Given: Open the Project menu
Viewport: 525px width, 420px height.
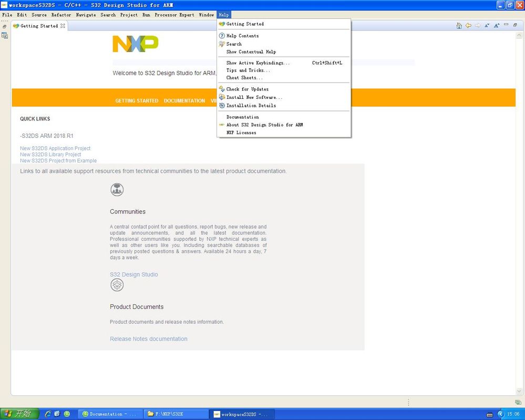Looking at the screenshot, I should click(129, 15).
